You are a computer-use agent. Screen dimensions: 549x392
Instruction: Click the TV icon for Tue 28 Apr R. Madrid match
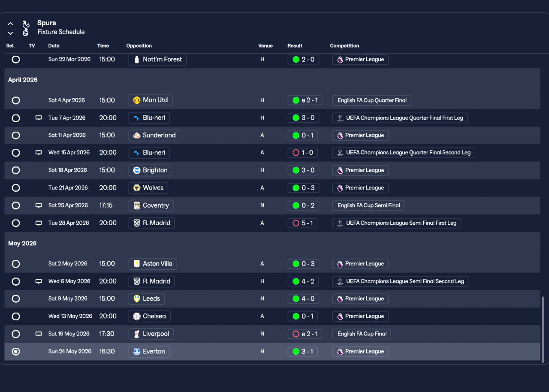coord(39,223)
